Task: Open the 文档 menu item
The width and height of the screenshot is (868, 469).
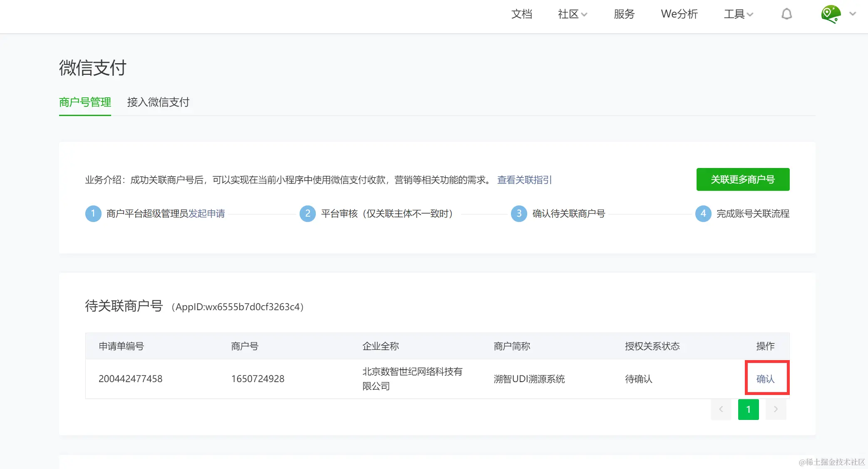Action: [x=521, y=14]
